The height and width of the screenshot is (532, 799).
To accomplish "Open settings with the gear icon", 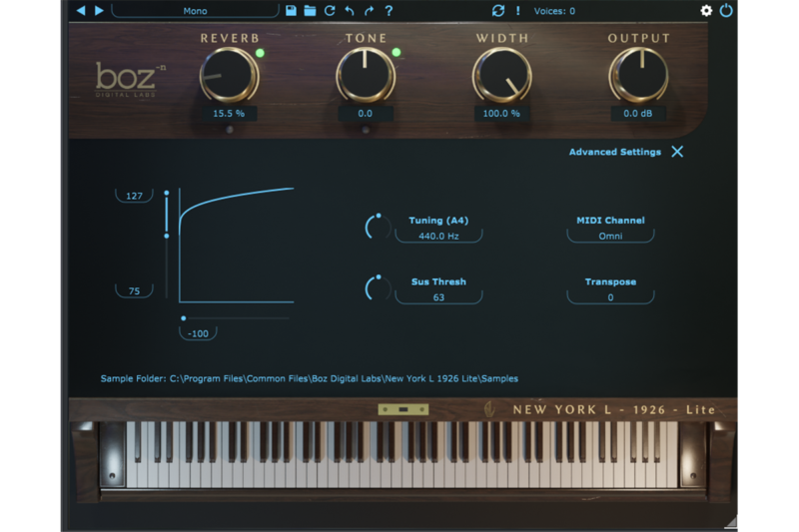I will 706,11.
